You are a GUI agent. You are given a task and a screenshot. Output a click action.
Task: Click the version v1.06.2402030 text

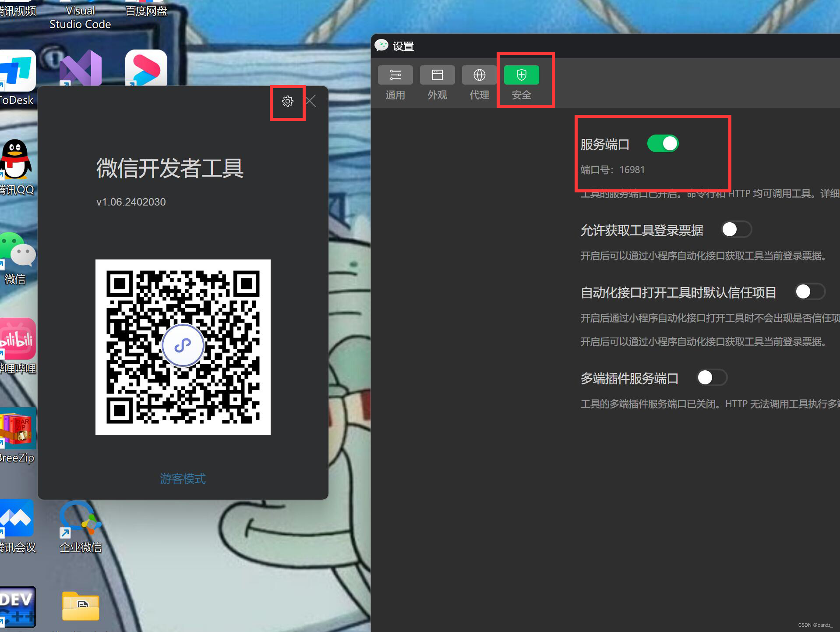click(x=131, y=202)
